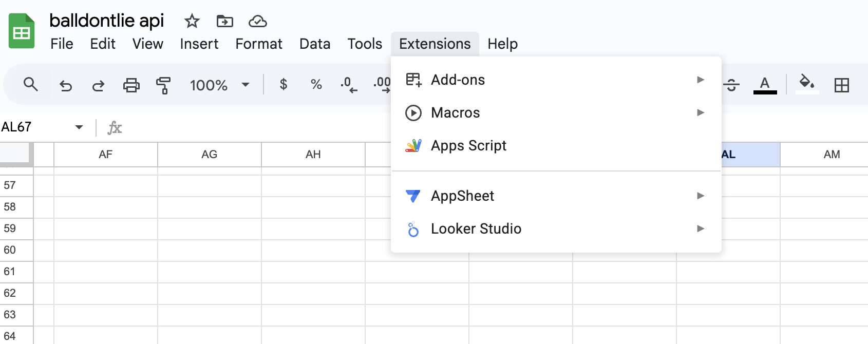Open the borders tool

841,85
